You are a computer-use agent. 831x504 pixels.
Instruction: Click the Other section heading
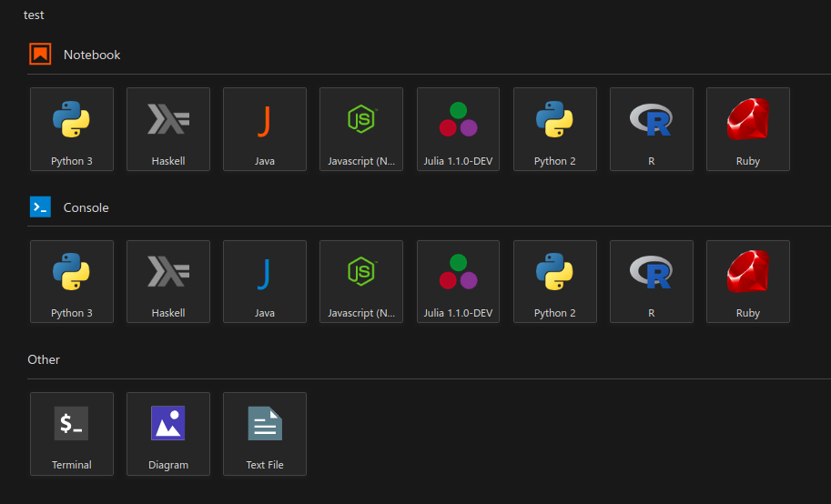[44, 359]
